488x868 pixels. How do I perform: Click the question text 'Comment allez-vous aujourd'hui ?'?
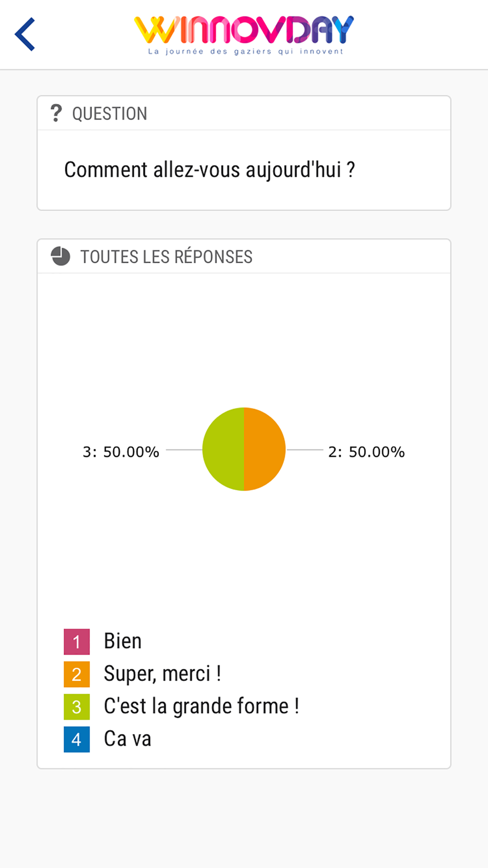210,170
